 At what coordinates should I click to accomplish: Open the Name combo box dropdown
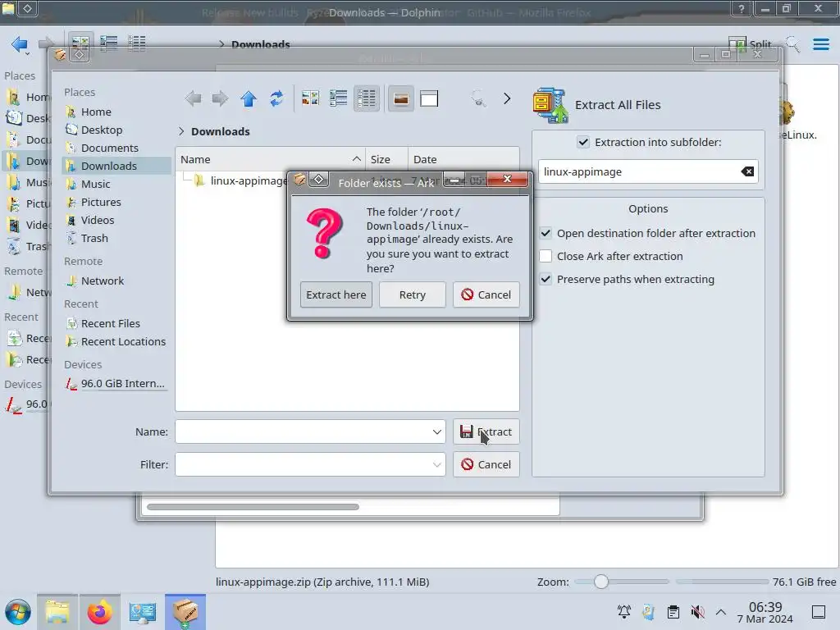(x=437, y=431)
